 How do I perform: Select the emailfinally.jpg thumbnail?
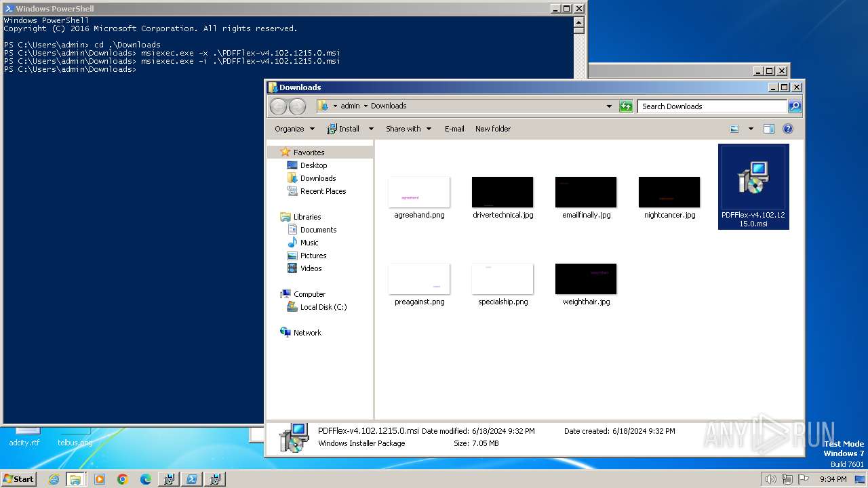tap(586, 192)
